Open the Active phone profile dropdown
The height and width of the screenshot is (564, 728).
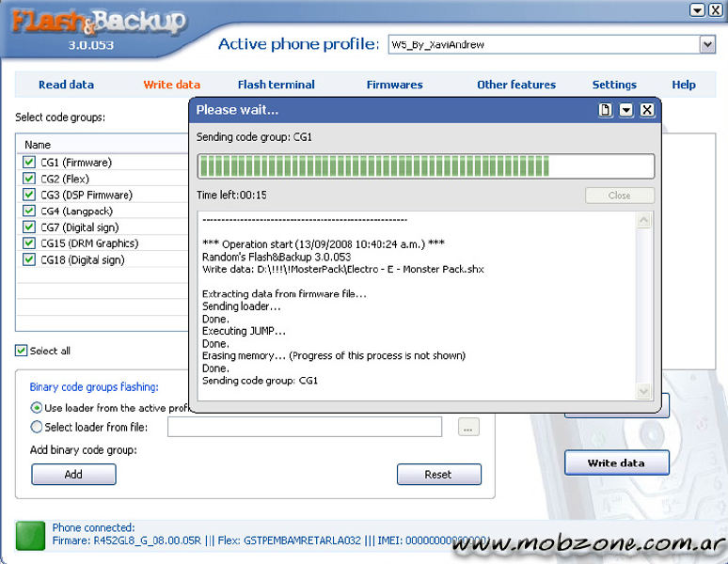[x=707, y=44]
